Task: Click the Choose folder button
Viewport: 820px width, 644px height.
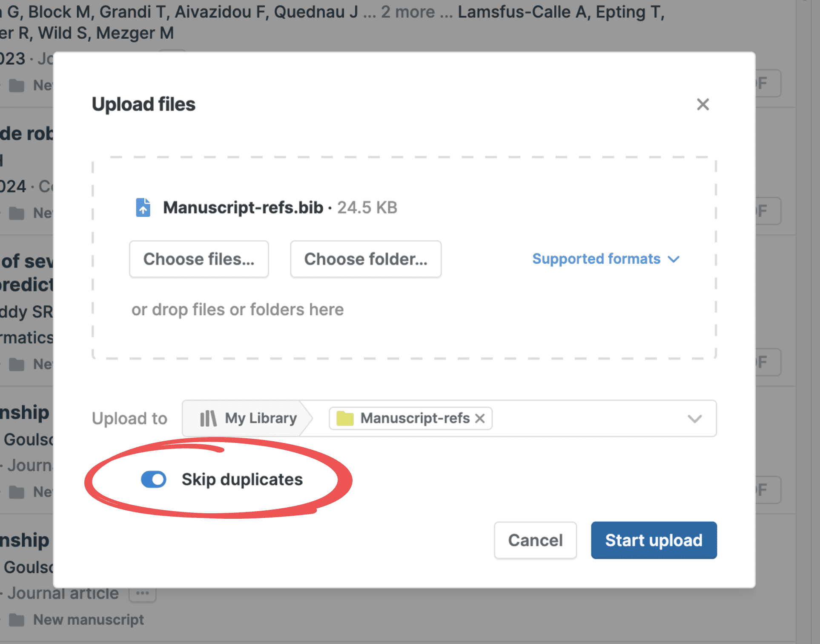Action: (x=365, y=259)
